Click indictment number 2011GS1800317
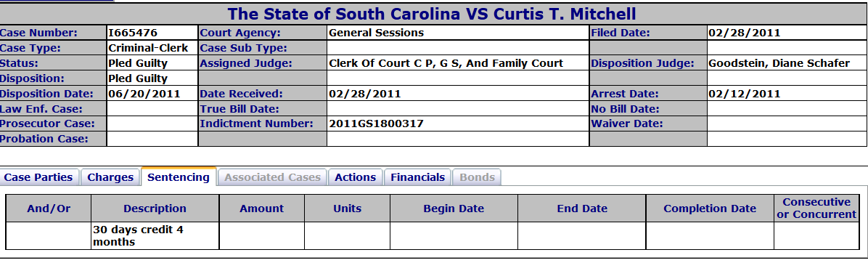 (x=376, y=124)
